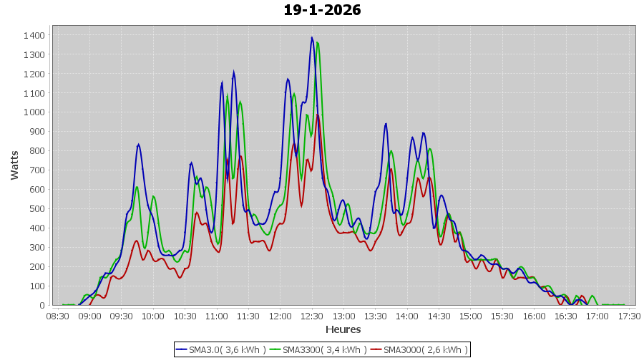
Task: Click the red SMA3000 legend line marker
Action: pyautogui.click(x=376, y=349)
